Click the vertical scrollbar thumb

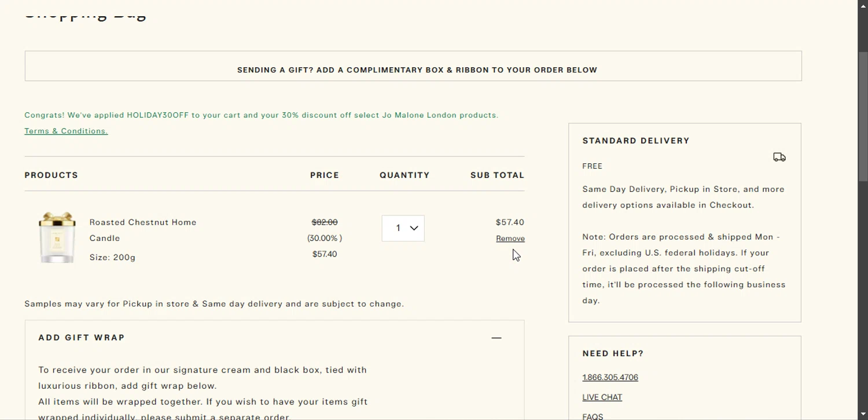click(x=863, y=116)
